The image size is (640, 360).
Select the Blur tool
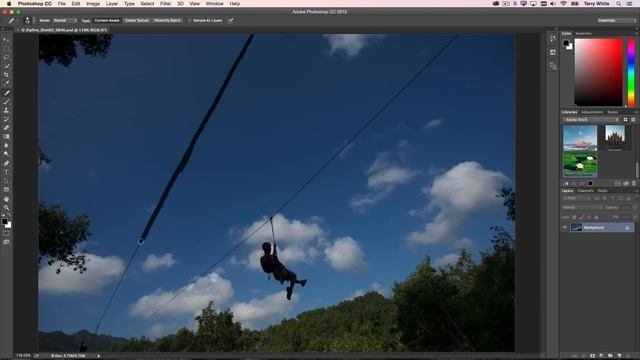(x=6, y=145)
